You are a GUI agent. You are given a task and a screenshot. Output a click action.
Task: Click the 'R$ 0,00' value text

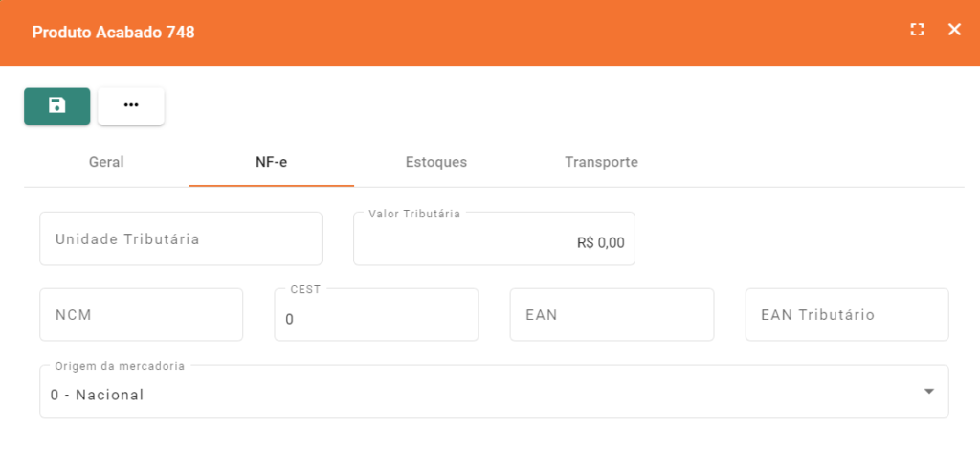click(601, 243)
